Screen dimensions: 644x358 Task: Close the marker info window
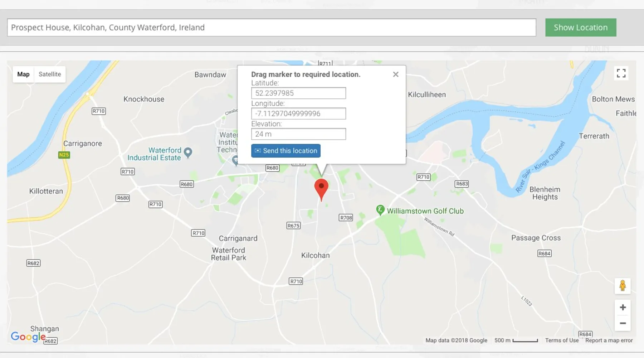click(396, 74)
